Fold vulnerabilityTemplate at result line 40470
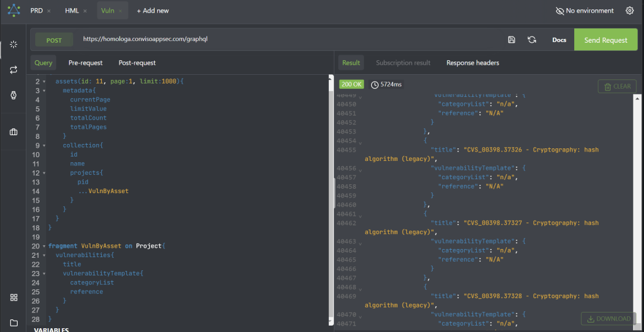This screenshot has width=644, height=332. 360,316
